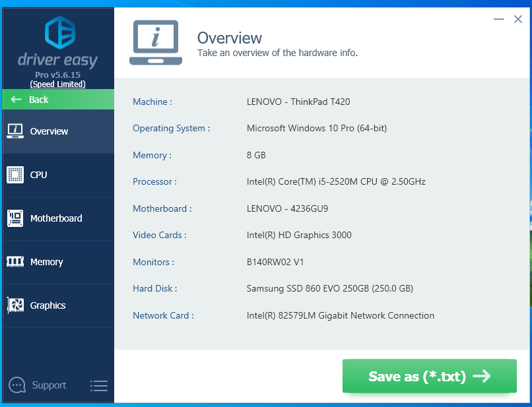The height and width of the screenshot is (407, 532).
Task: Click the 'Hard Disk :' label
Action: coord(154,289)
